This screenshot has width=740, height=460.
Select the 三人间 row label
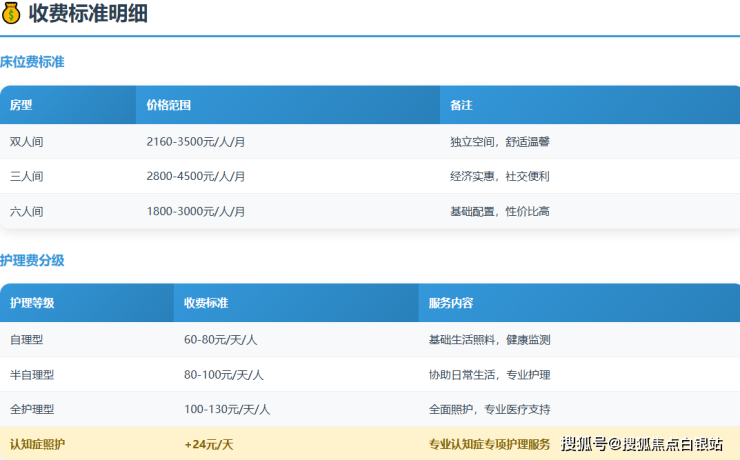(x=27, y=176)
